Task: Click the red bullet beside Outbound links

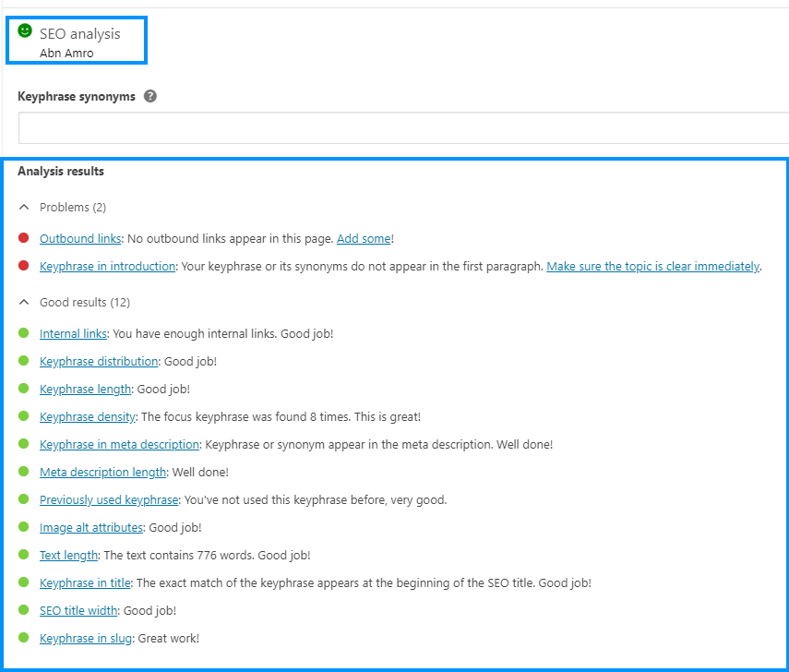Action: (x=24, y=238)
